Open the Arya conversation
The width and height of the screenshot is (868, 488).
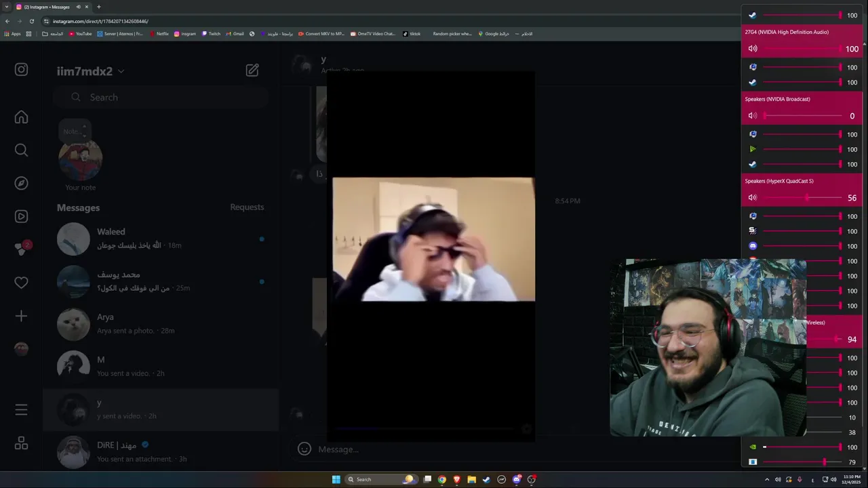161,324
